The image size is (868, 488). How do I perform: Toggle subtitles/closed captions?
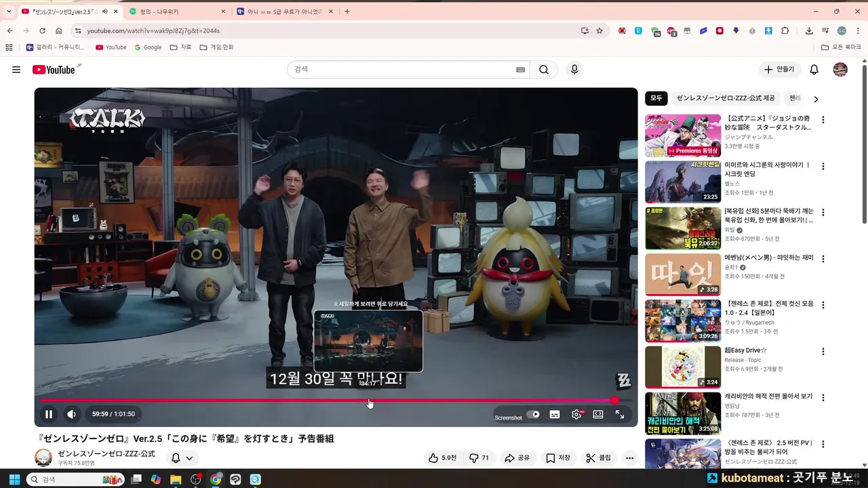[555, 414]
